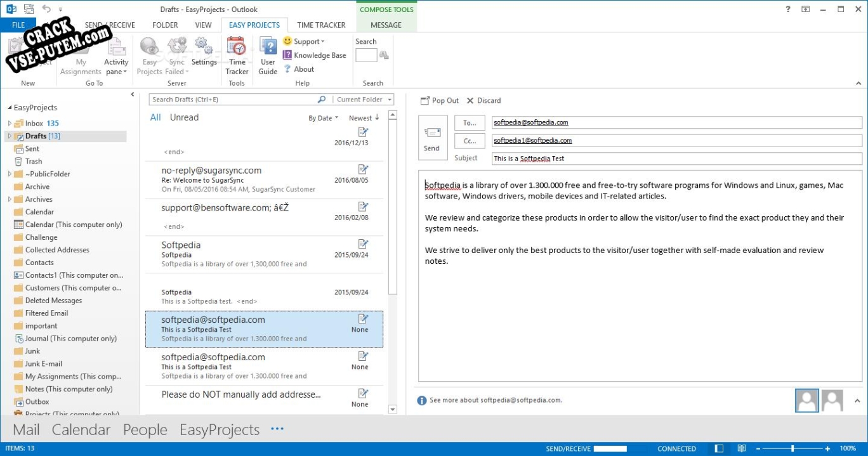The height and width of the screenshot is (456, 868).
Task: Open the Deleted Messages folder
Action: tap(53, 301)
